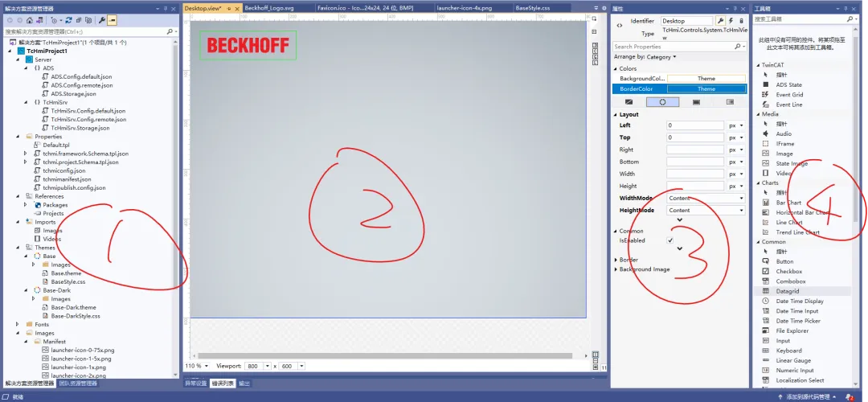Close the Desktop.view tab
The width and height of the screenshot is (868, 402).
(x=237, y=9)
